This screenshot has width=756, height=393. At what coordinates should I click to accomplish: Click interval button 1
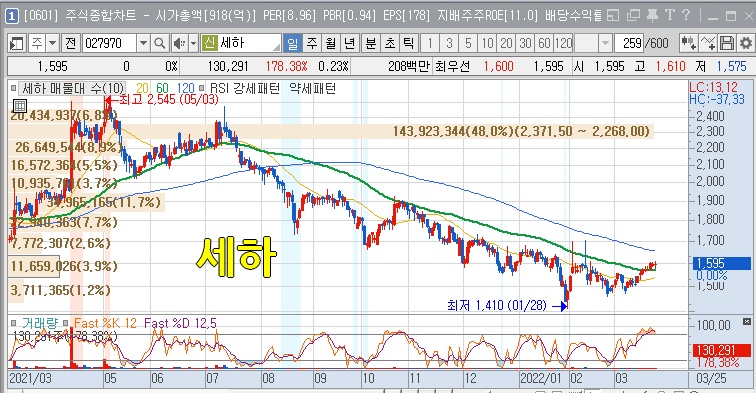click(430, 43)
